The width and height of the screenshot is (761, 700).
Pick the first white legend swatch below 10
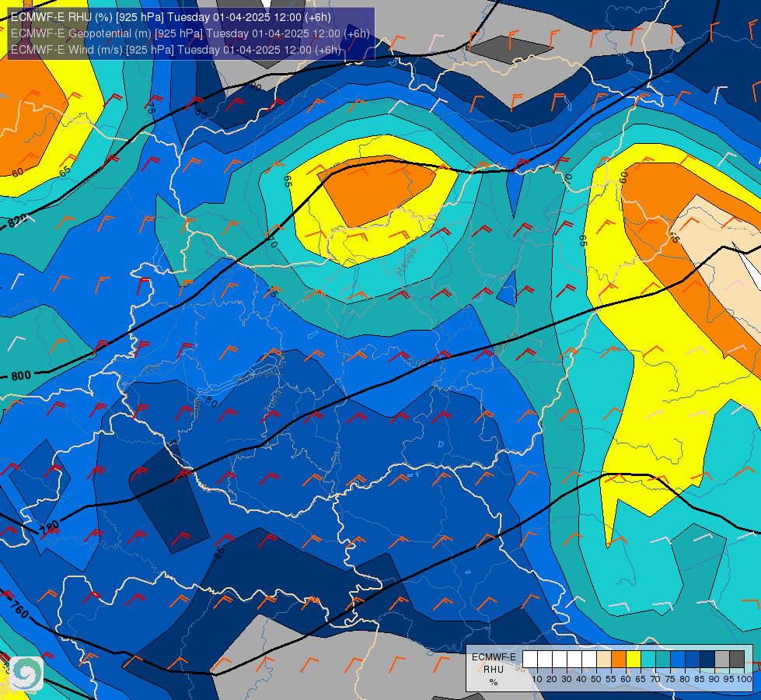click(x=530, y=659)
